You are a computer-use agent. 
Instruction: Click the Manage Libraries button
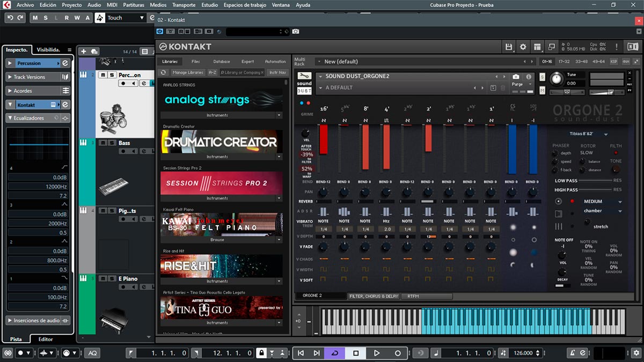(188, 72)
